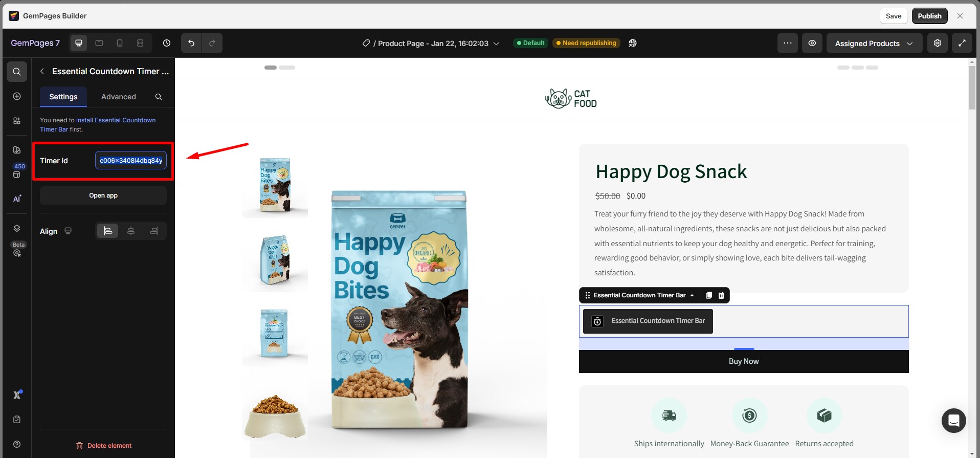Switch to the Advanced tab
Viewport: 980px width, 458px height.
pyautogui.click(x=119, y=97)
